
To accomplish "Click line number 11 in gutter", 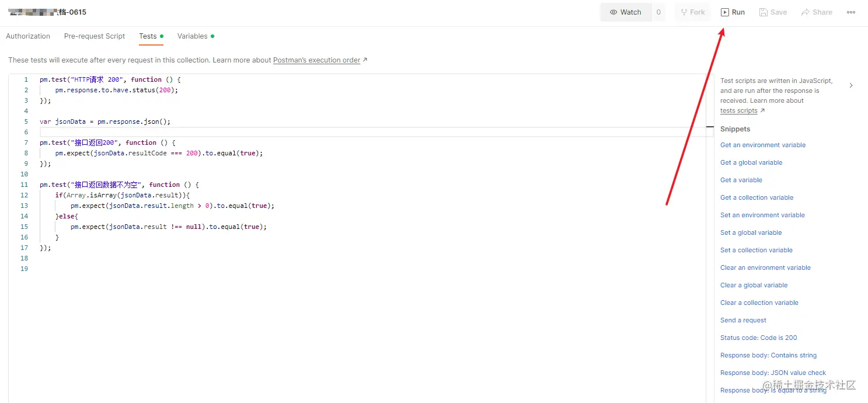I will [x=24, y=185].
